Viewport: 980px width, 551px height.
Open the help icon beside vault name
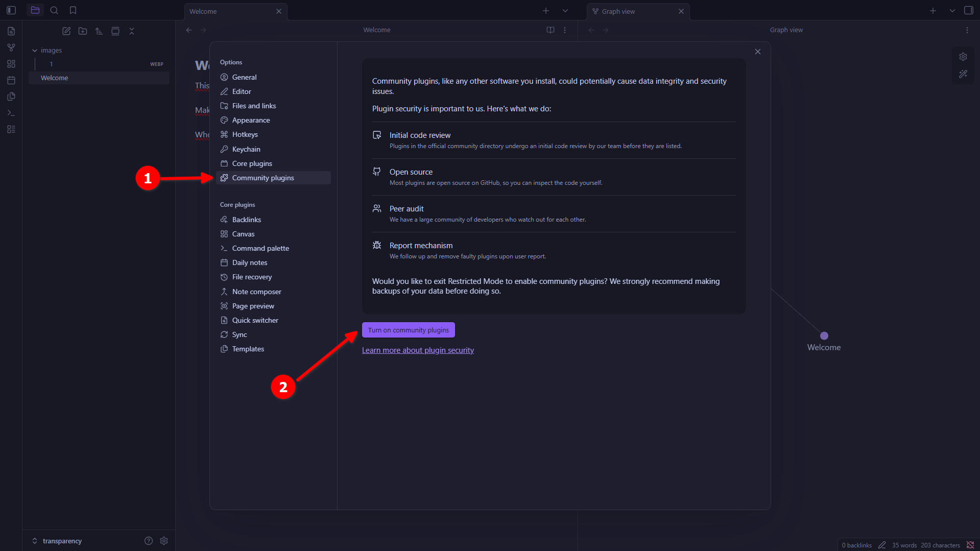149,541
